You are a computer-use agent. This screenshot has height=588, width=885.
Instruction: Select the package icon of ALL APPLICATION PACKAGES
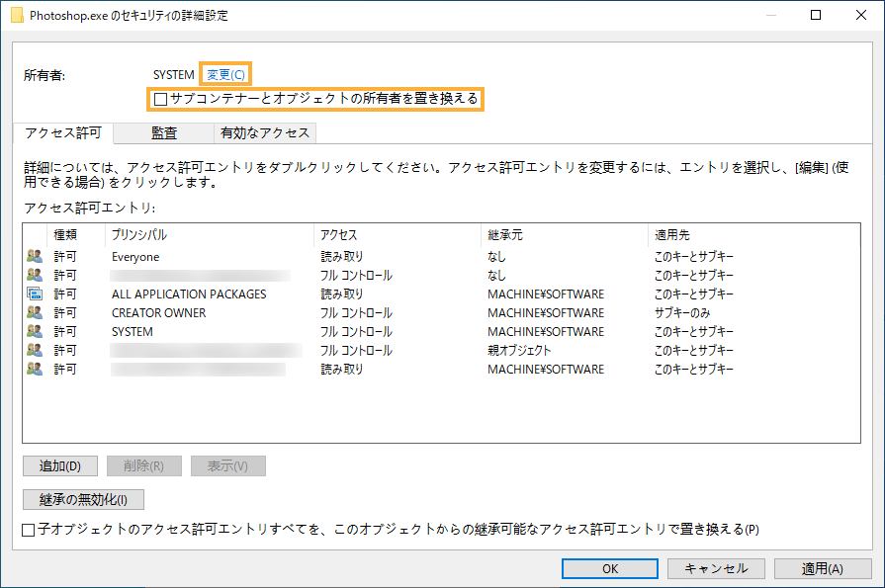[x=35, y=294]
